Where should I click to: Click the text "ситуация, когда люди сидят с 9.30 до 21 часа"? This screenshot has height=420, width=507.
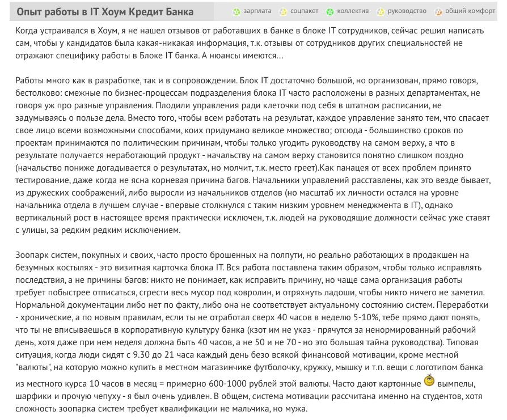point(104,355)
